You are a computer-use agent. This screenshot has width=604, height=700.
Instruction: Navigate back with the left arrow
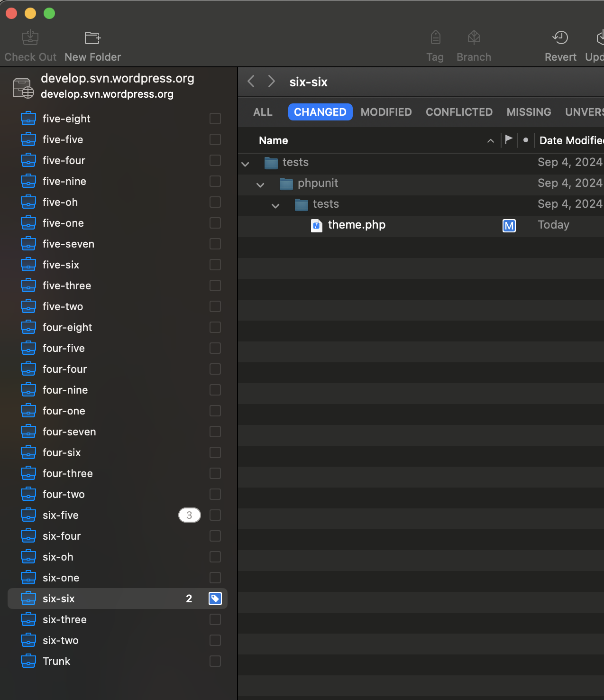click(x=251, y=82)
